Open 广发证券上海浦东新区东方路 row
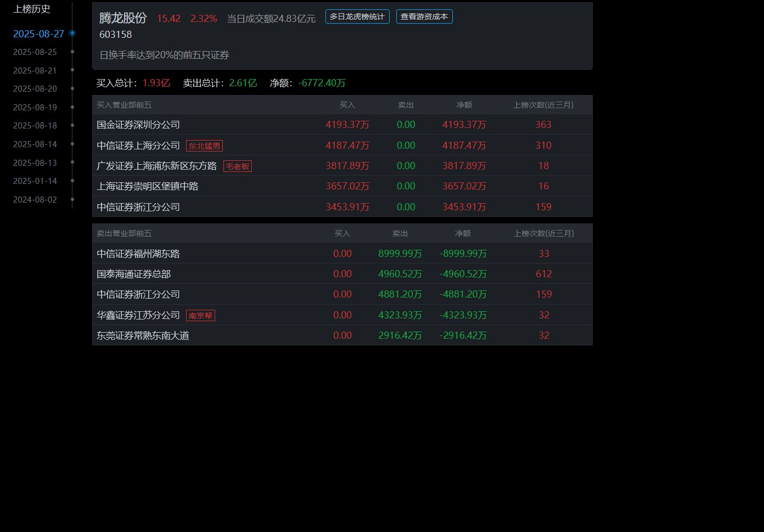 coord(342,166)
